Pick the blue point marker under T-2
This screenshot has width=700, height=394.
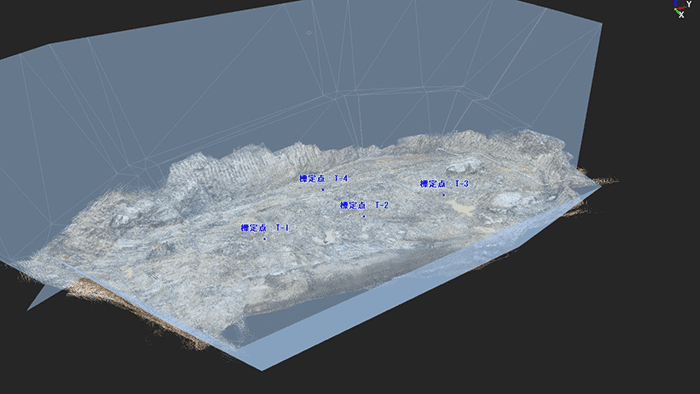point(364,216)
